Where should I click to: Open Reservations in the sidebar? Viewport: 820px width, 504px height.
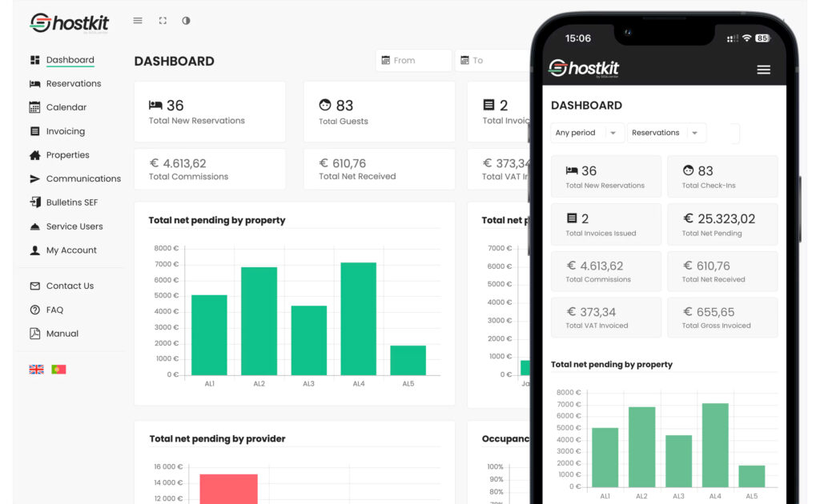[73, 83]
